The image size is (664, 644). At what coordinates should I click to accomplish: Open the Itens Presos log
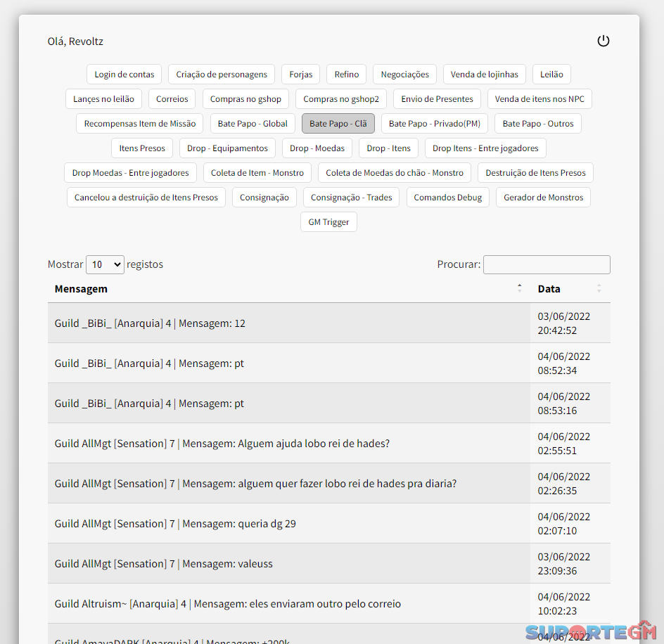tap(142, 148)
